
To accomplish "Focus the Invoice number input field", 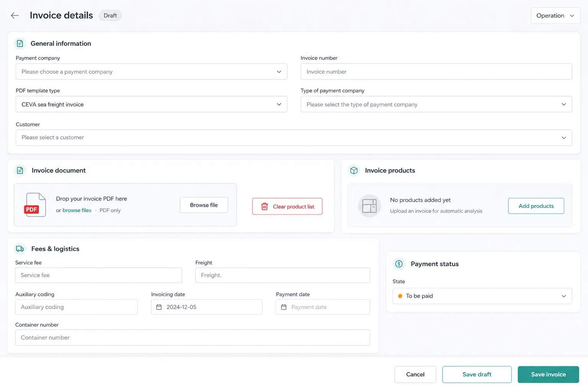I will click(436, 72).
